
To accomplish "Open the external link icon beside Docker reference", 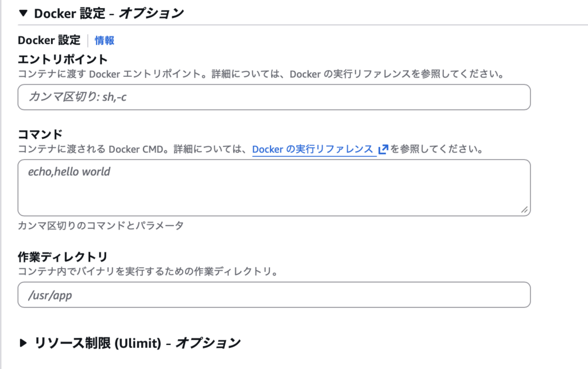I will pyautogui.click(x=384, y=149).
